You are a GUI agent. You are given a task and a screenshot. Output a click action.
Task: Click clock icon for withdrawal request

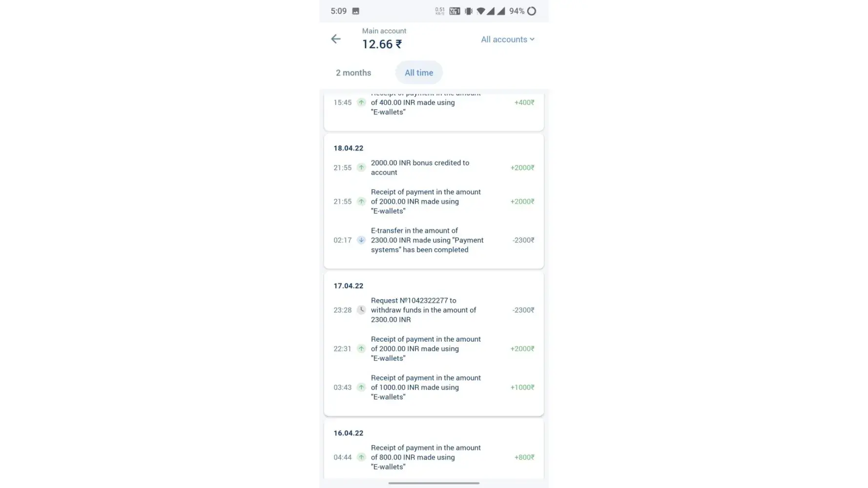click(x=361, y=310)
